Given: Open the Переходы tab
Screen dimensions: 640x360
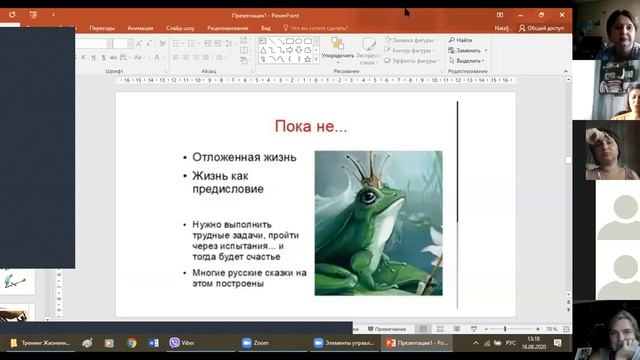Looking at the screenshot, I should click(x=102, y=28).
